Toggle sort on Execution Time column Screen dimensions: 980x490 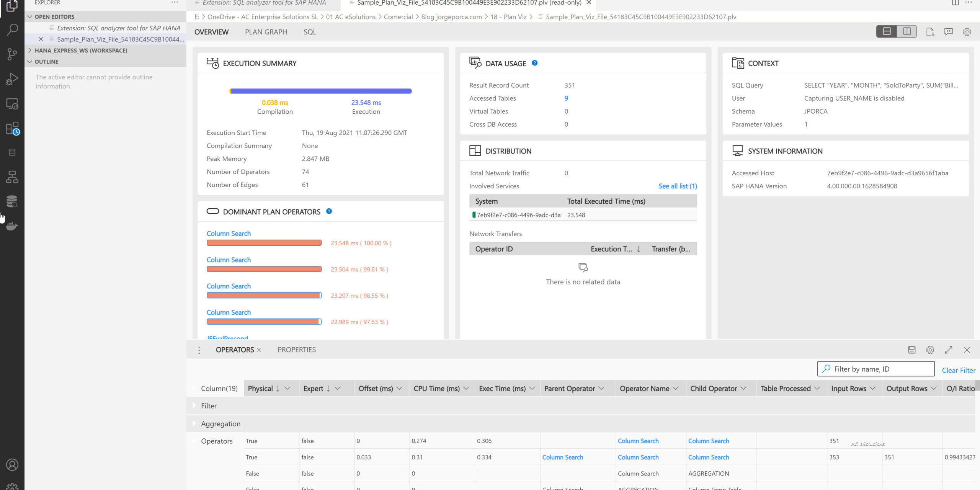pyautogui.click(x=639, y=249)
